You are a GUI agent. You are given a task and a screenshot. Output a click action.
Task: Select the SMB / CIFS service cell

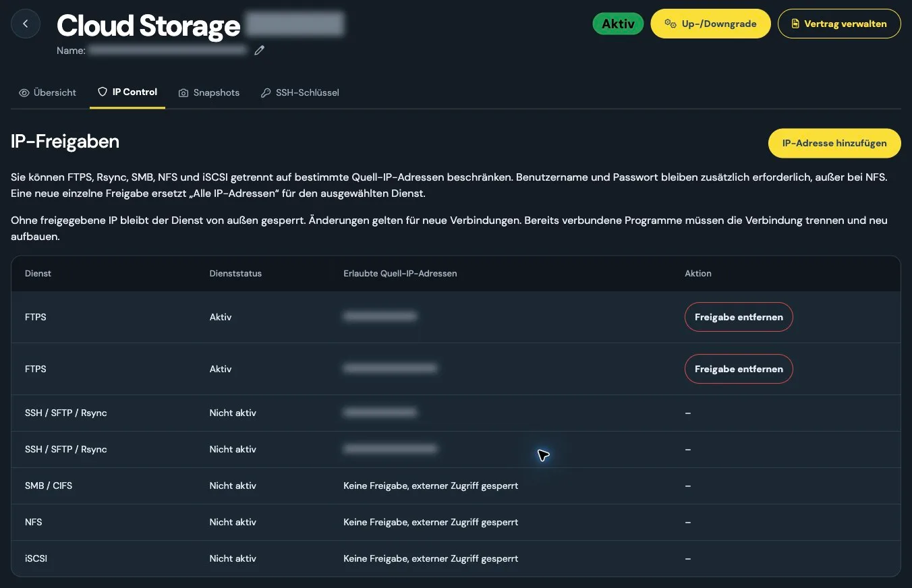click(x=49, y=486)
